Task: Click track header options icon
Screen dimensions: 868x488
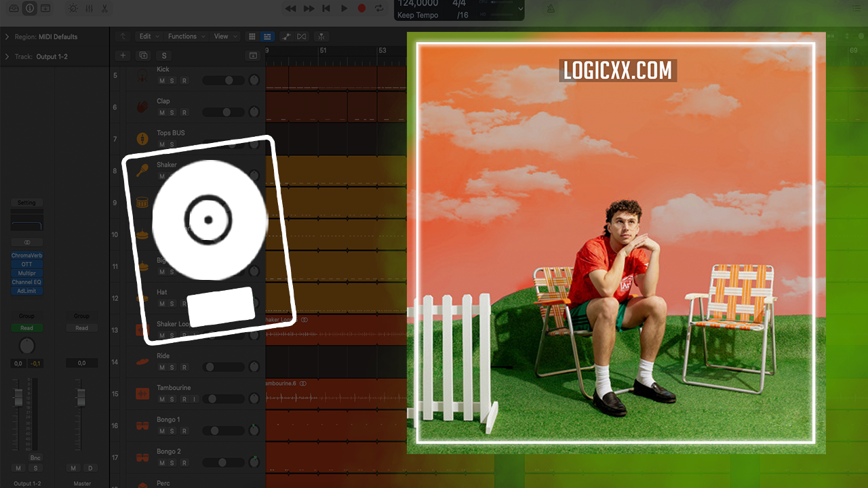Action: tap(253, 56)
